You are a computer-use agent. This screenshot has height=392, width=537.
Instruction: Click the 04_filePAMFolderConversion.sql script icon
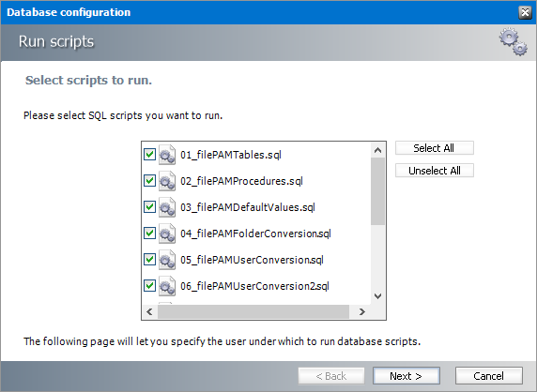pyautogui.click(x=167, y=234)
